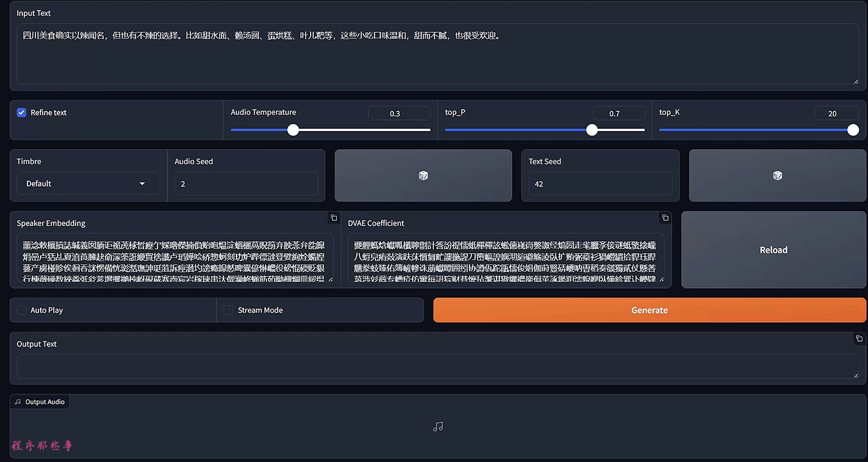
Task: Copy the Speaker Embedding text
Action: [333, 218]
